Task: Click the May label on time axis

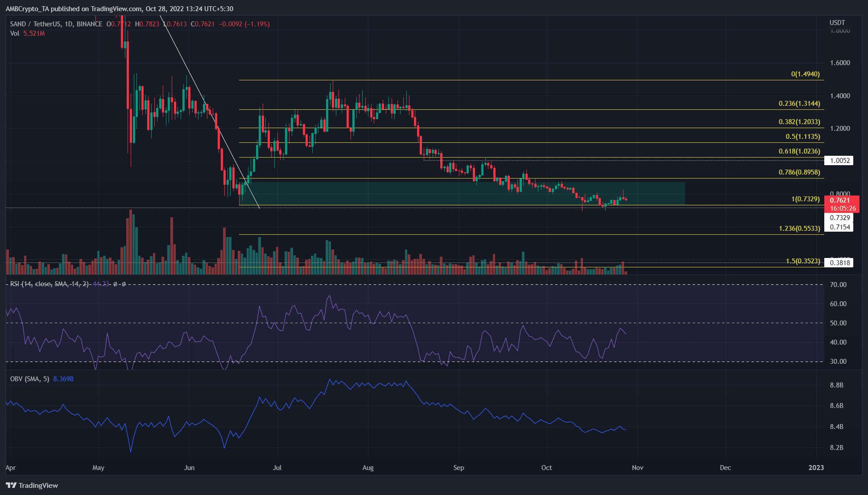Action: pyautogui.click(x=98, y=468)
